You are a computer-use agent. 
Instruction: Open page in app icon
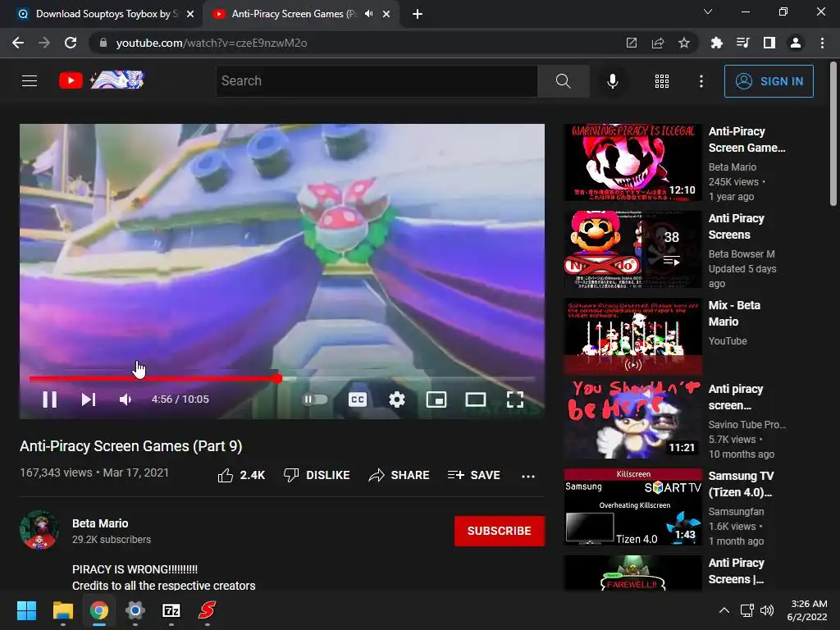pos(632,43)
